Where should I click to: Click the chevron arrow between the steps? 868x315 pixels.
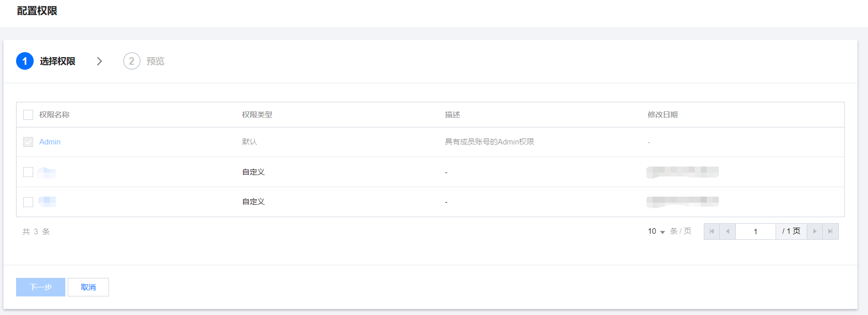tap(99, 61)
